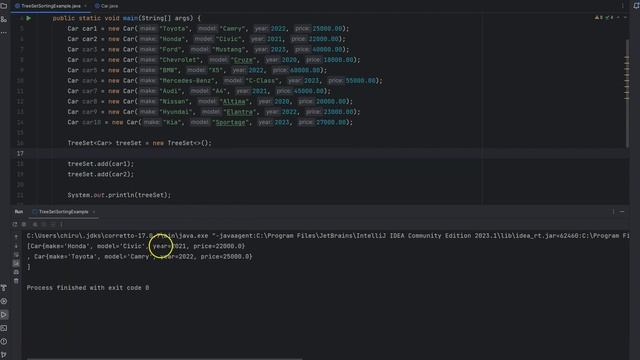Click 'Process finished with exit code 0' text
The width and height of the screenshot is (640, 360).
tap(88, 288)
